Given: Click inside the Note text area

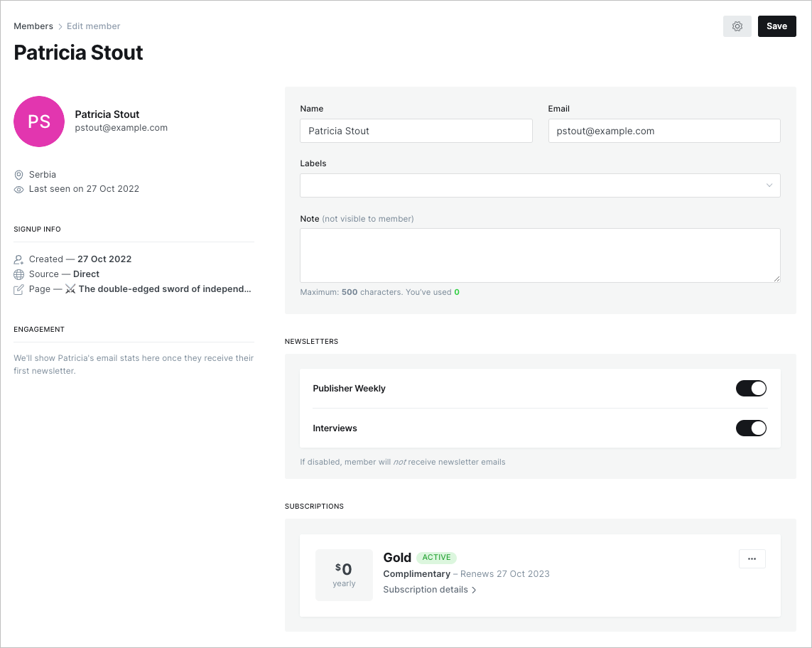Looking at the screenshot, I should pyautogui.click(x=540, y=255).
